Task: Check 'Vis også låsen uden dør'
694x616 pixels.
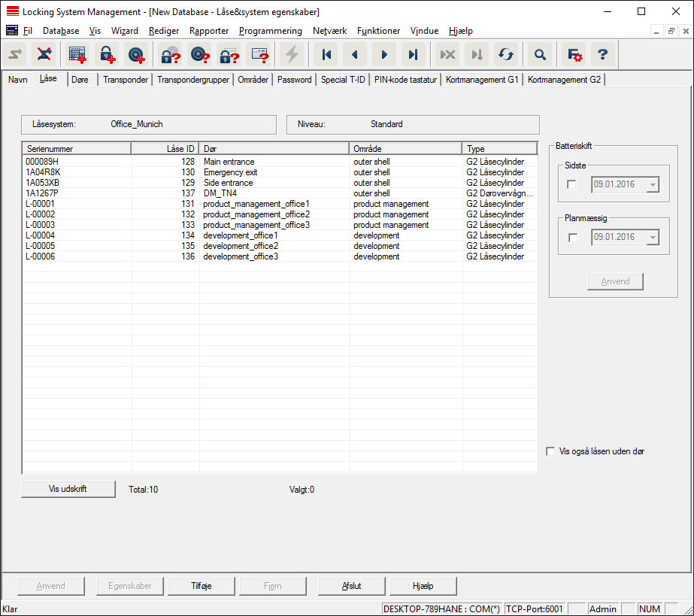Action: [x=550, y=452]
